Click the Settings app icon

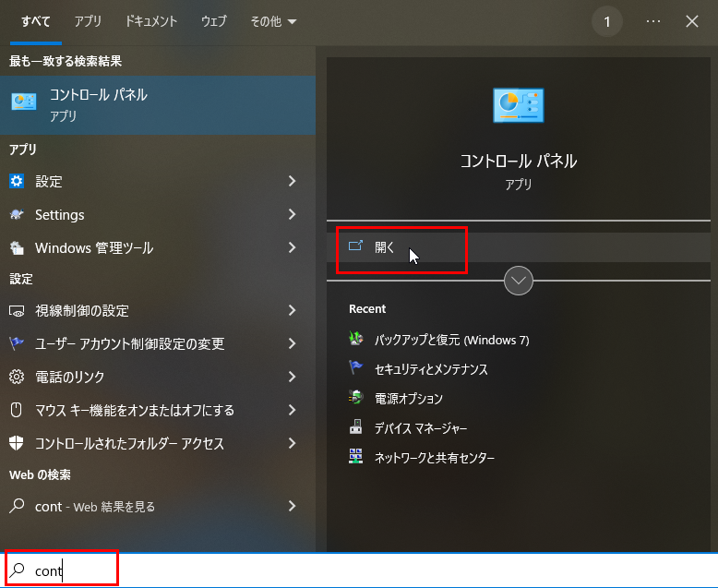click(17, 214)
